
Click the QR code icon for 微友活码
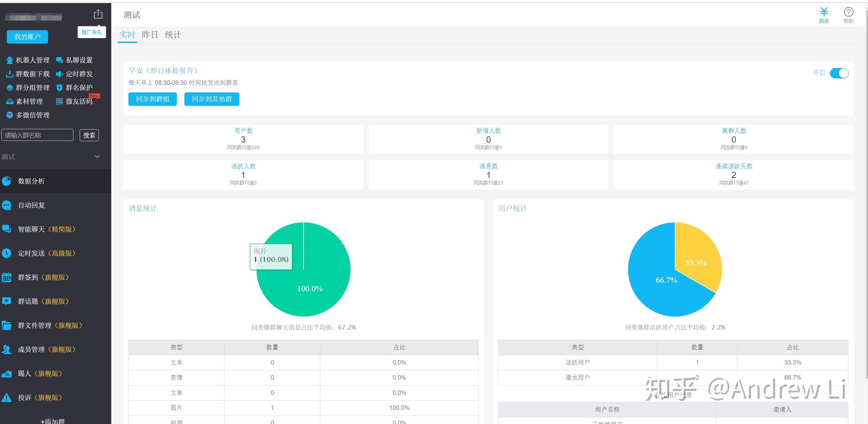pyautogui.click(x=59, y=101)
